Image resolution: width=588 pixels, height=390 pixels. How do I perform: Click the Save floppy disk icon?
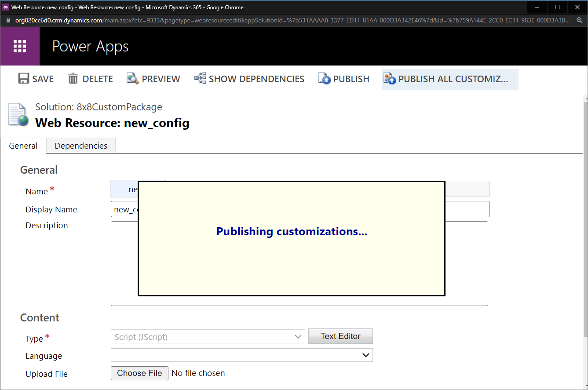pyautogui.click(x=23, y=79)
